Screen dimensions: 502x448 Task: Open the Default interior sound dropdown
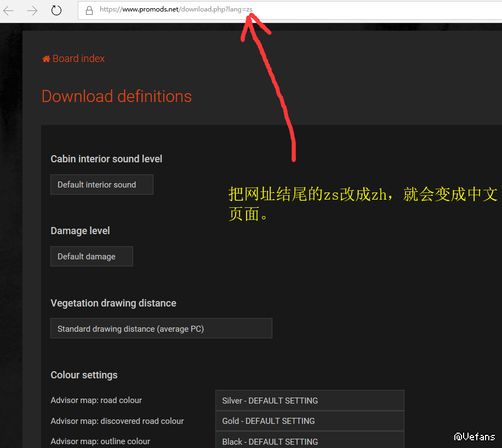[101, 185]
